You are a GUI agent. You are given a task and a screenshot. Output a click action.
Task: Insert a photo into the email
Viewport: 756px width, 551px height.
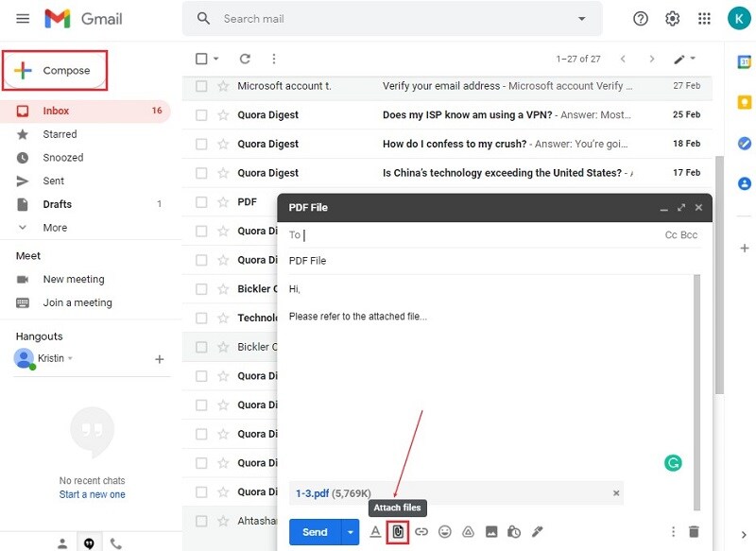[491, 532]
